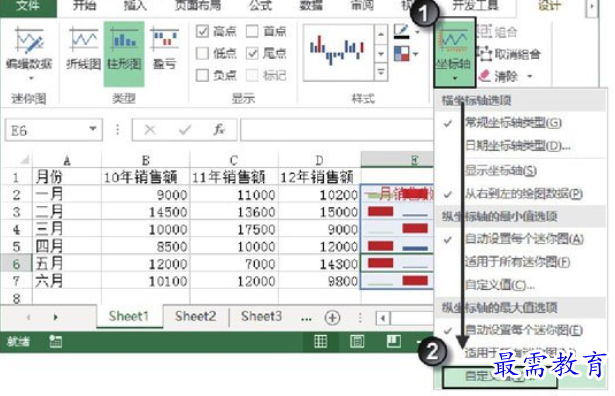Choose 从右到左的绘图数据(P) menu option
615x396 pixels.
point(520,194)
